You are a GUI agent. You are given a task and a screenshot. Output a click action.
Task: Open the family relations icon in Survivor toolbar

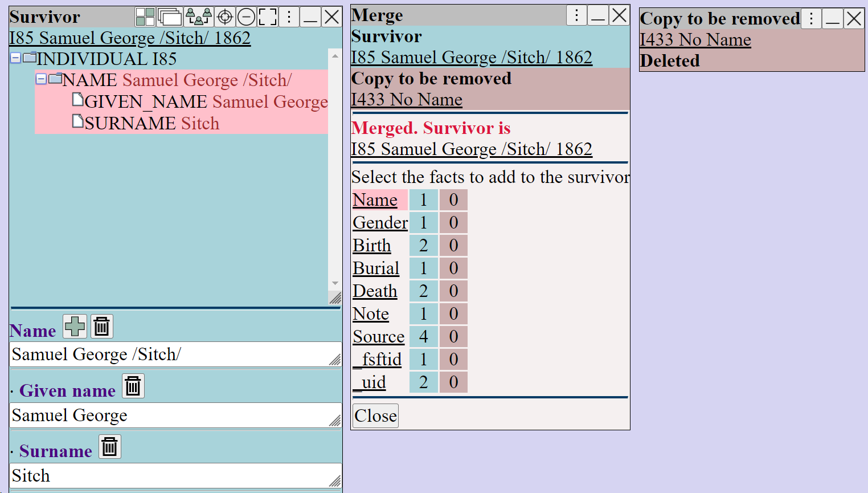pyautogui.click(x=199, y=17)
